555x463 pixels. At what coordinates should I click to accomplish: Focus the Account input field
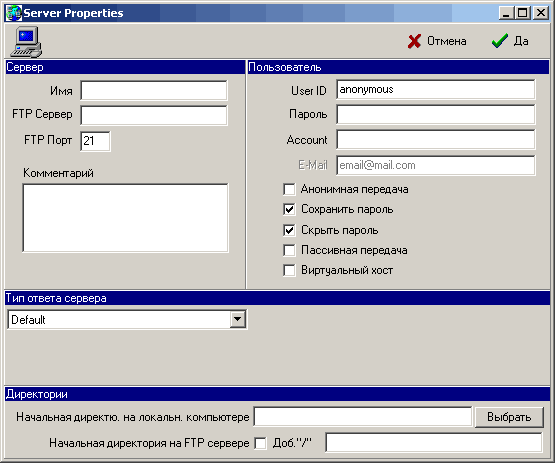[435, 139]
